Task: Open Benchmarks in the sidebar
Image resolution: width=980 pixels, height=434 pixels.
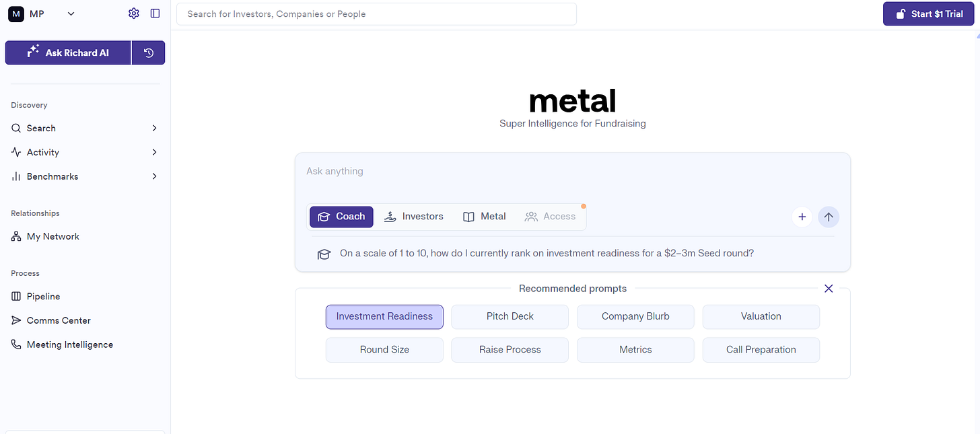Action: pos(52,176)
